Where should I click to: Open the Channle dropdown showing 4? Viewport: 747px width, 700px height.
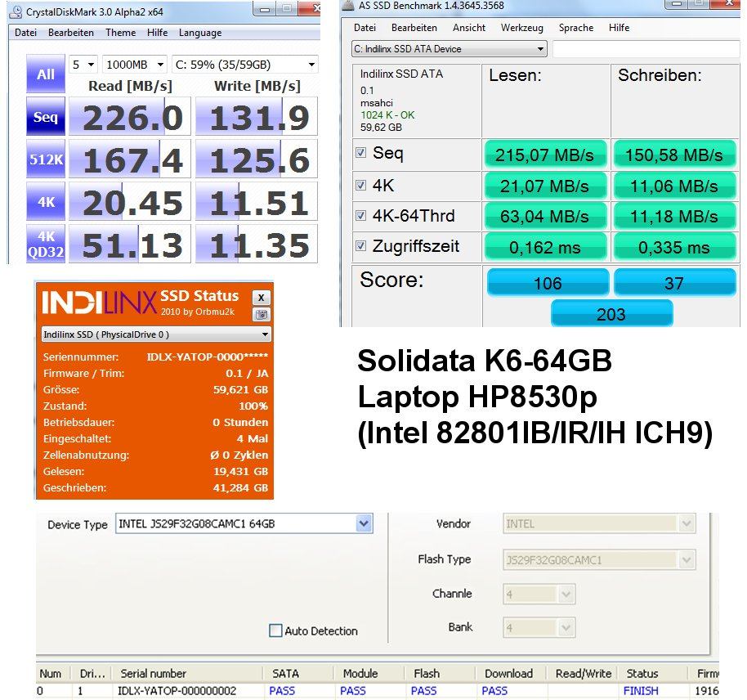pos(539,595)
